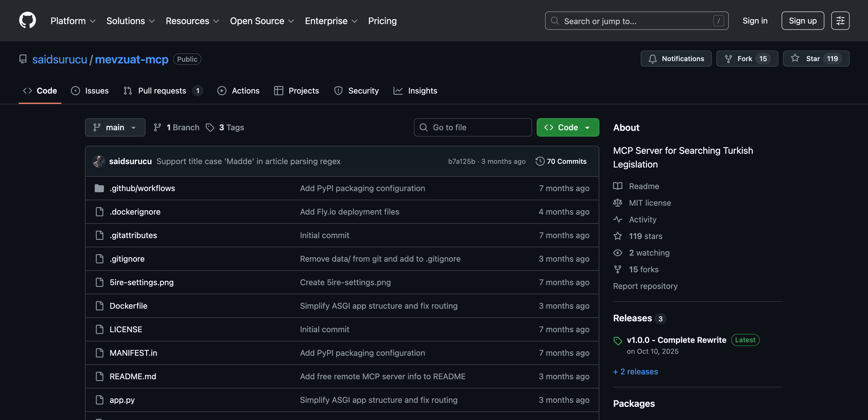Switch to the Pull requests tab
The image size is (868, 420).
pyautogui.click(x=163, y=91)
